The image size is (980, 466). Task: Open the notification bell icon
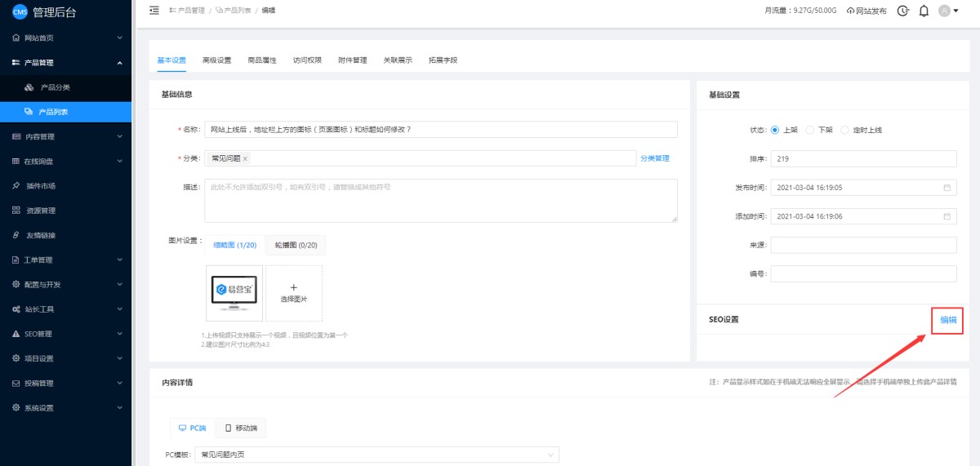click(924, 11)
